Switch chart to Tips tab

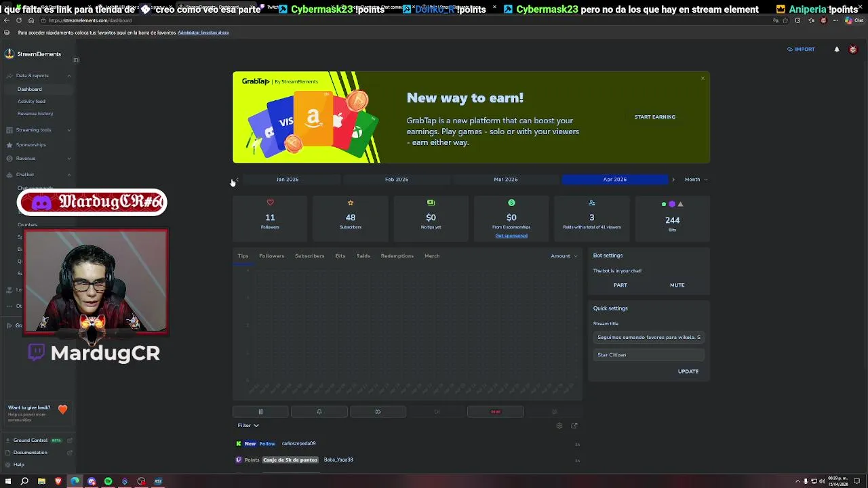[243, 256]
